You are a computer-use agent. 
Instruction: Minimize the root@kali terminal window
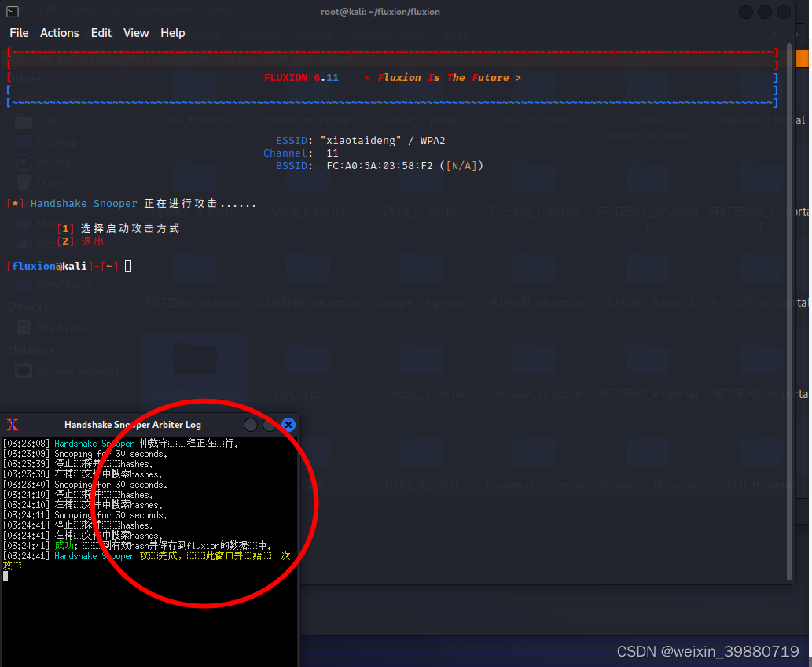pyautogui.click(x=746, y=11)
